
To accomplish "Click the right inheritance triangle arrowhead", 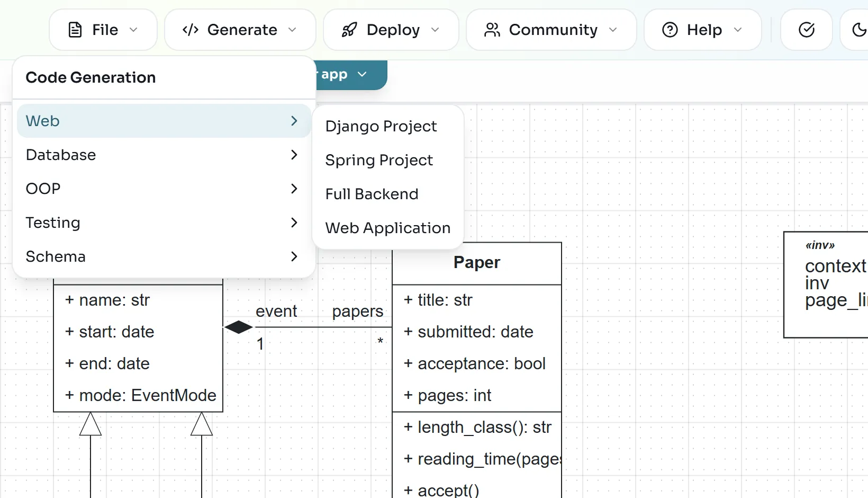I will pos(202,424).
